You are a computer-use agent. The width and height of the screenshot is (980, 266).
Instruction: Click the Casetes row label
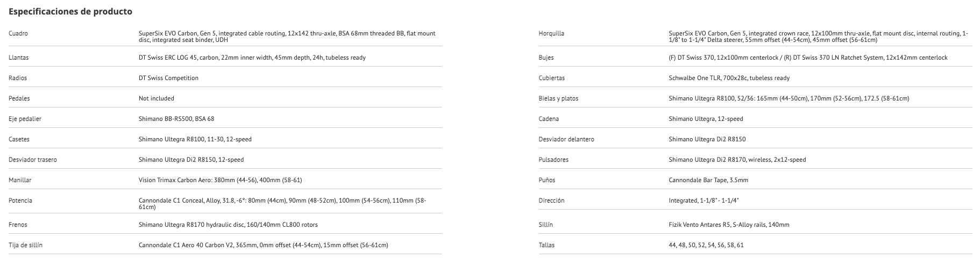click(x=19, y=139)
